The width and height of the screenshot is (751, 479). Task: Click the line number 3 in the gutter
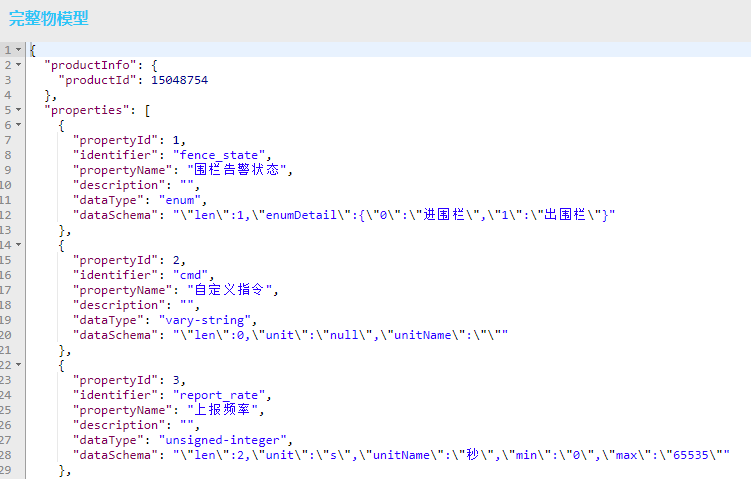click(8, 80)
